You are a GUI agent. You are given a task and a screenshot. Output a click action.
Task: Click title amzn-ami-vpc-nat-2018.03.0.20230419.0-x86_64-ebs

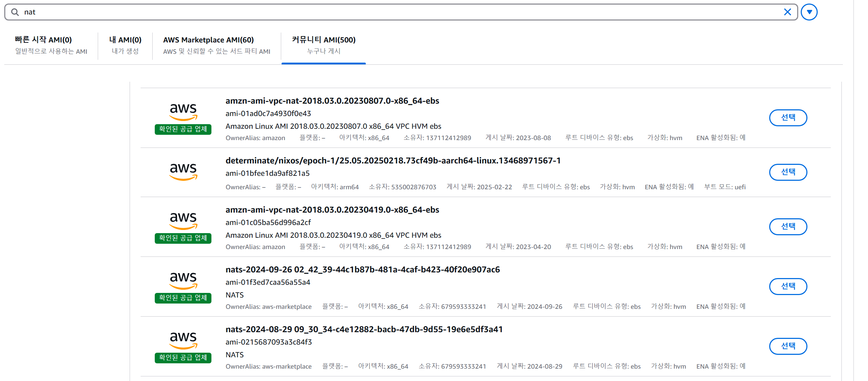(x=332, y=210)
